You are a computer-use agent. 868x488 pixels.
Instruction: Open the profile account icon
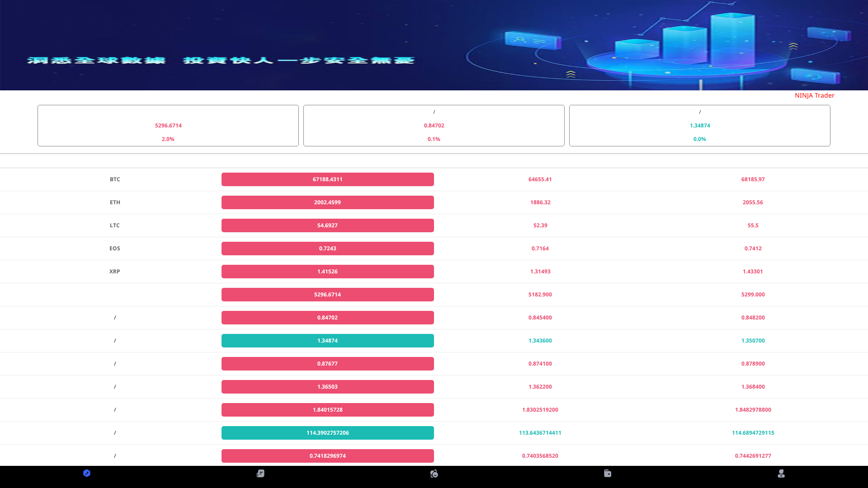[781, 473]
